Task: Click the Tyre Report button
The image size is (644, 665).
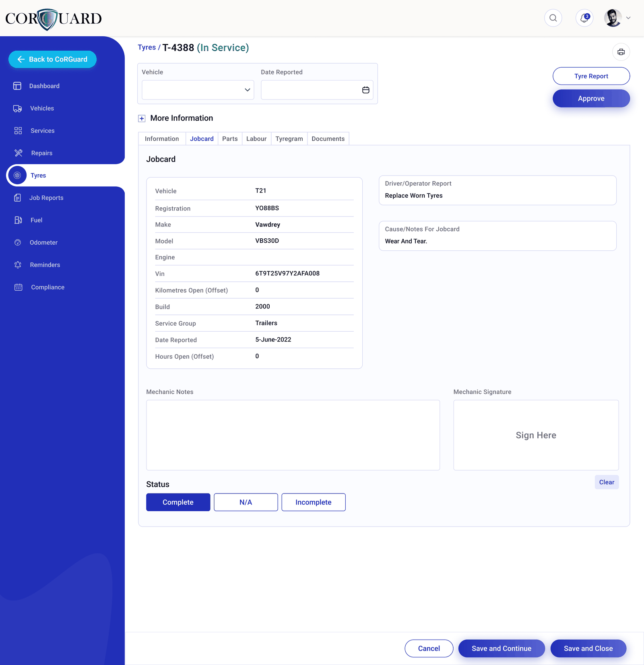Action: click(x=591, y=76)
